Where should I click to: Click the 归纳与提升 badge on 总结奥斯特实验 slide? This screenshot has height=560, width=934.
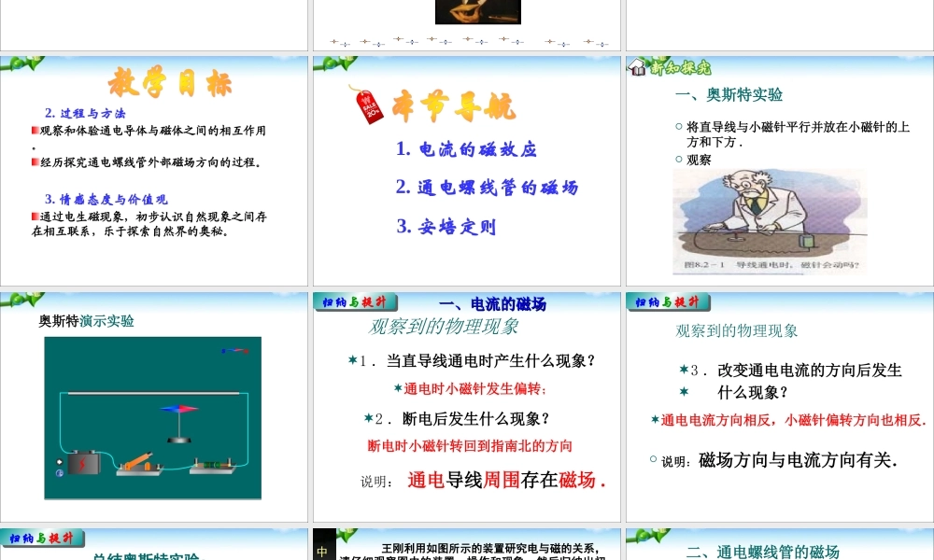click(x=40, y=537)
